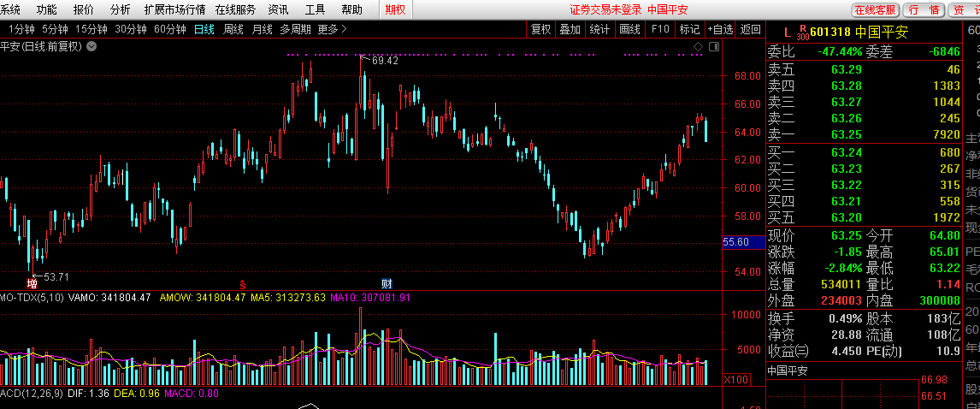Image resolution: width=980 pixels, height=409 pixels.
Task: Switch to 1分钟 chart period
Action: (21, 29)
